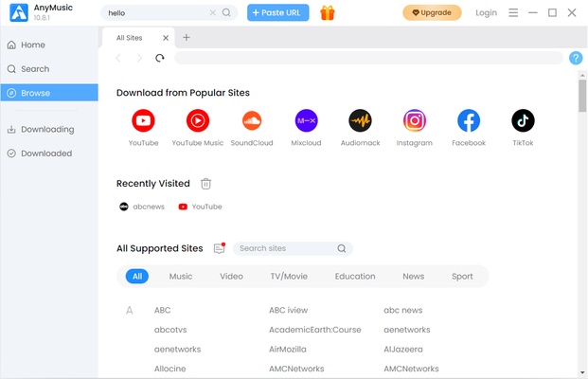Open the AlJazeera site link
The width and height of the screenshot is (588, 379).
403,349
